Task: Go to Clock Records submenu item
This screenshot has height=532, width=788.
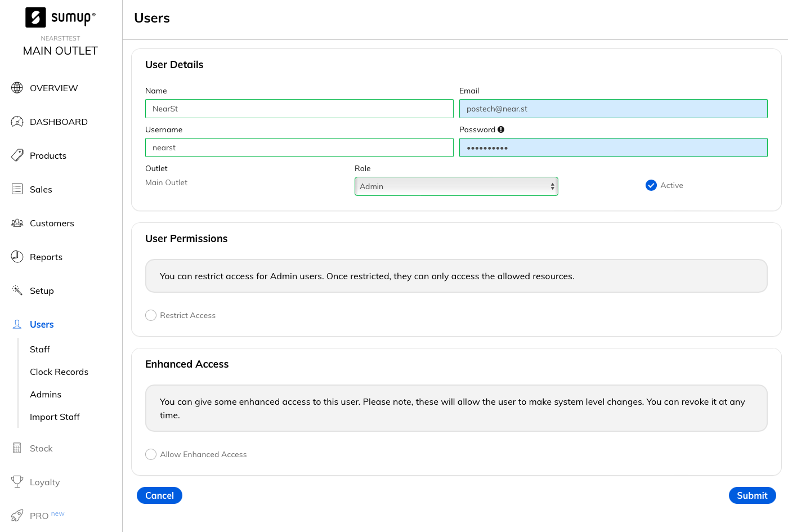Action: pos(59,372)
